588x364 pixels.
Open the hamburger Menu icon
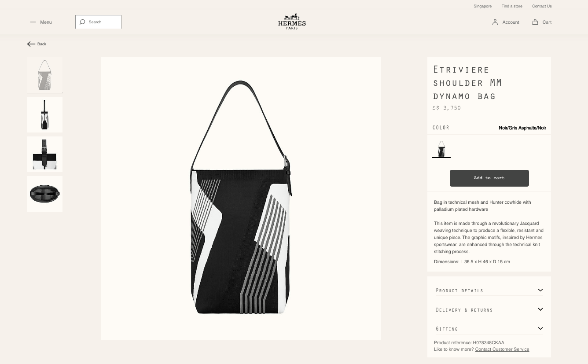[x=33, y=22]
